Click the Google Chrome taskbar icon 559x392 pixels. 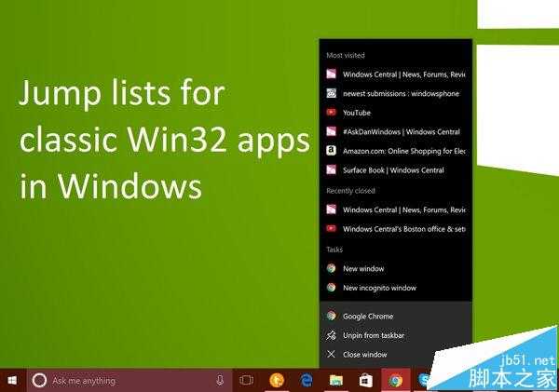[x=395, y=381]
